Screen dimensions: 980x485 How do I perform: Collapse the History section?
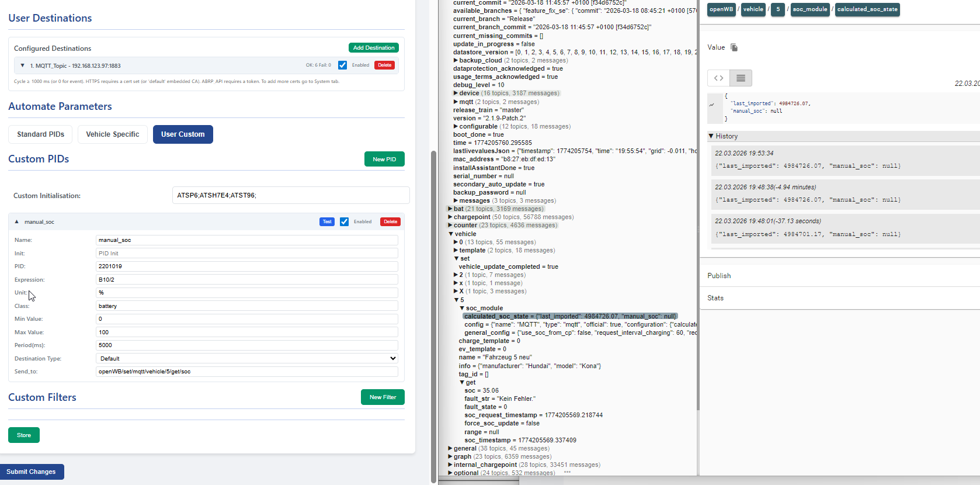(x=711, y=136)
